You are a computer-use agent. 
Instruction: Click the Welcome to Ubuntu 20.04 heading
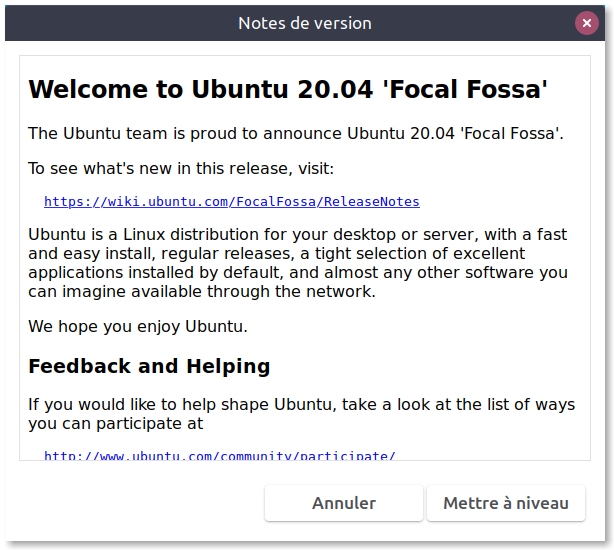click(x=288, y=90)
